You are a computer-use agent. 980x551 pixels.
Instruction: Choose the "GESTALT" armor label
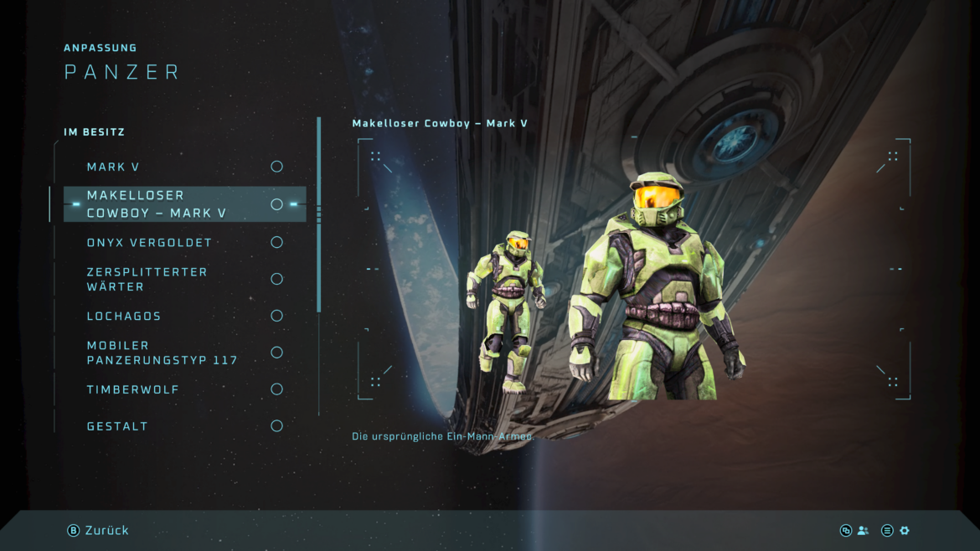(x=117, y=427)
